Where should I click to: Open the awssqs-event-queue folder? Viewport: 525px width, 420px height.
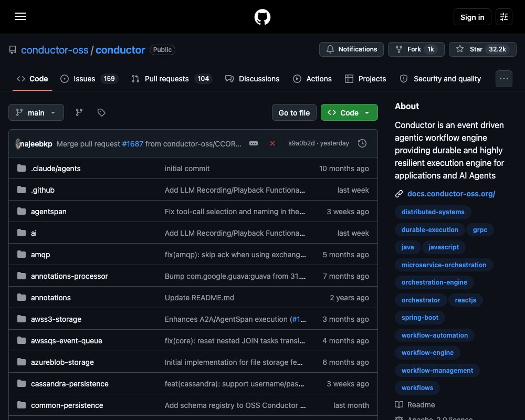click(x=67, y=341)
